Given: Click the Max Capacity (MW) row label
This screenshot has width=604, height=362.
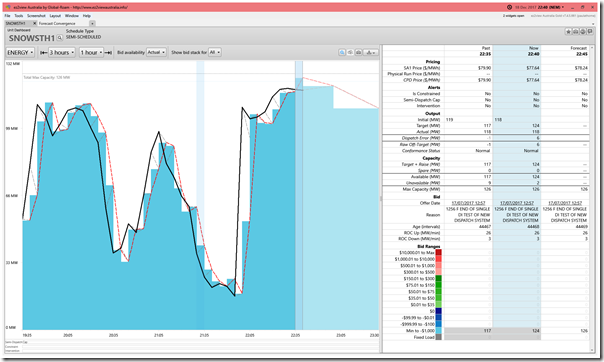Looking at the screenshot, I should click(x=421, y=189).
